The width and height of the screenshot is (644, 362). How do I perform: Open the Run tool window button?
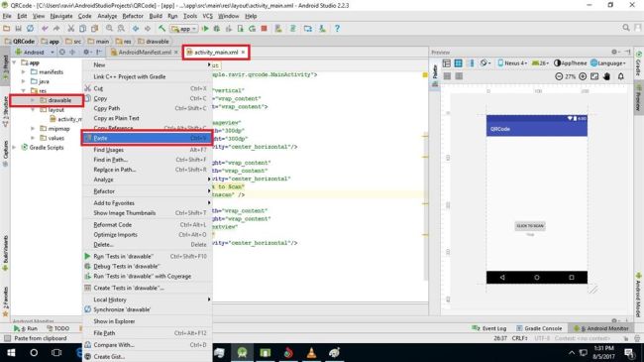26,328
